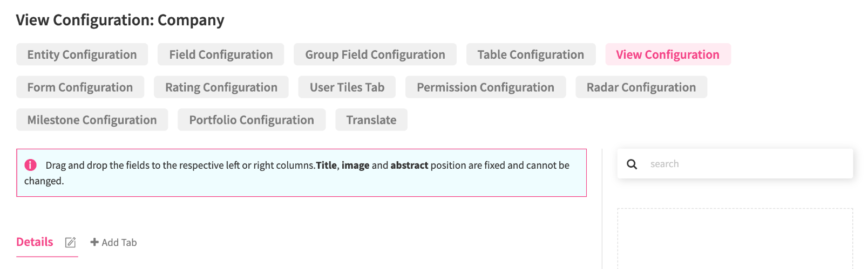The width and height of the screenshot is (868, 269).
Task: Click the magnifier search icon
Action: coord(632,164)
